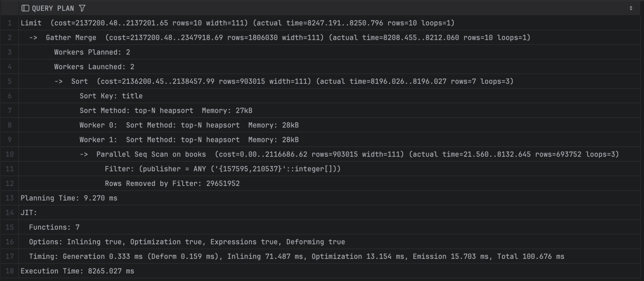Select the Limit cost row cell
The width and height of the screenshot is (644, 281).
point(237,23)
